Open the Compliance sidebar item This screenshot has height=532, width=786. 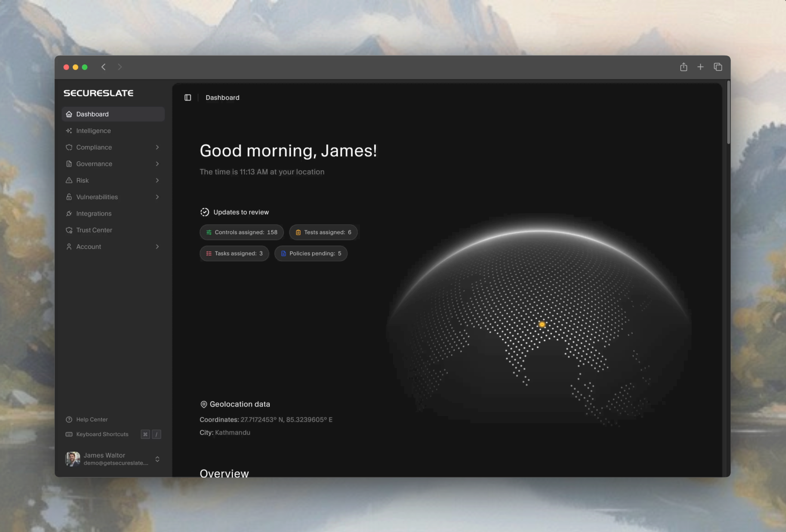[113, 147]
